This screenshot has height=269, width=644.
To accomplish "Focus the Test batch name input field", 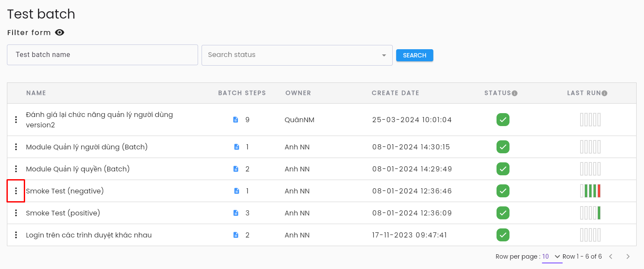I will (103, 55).
